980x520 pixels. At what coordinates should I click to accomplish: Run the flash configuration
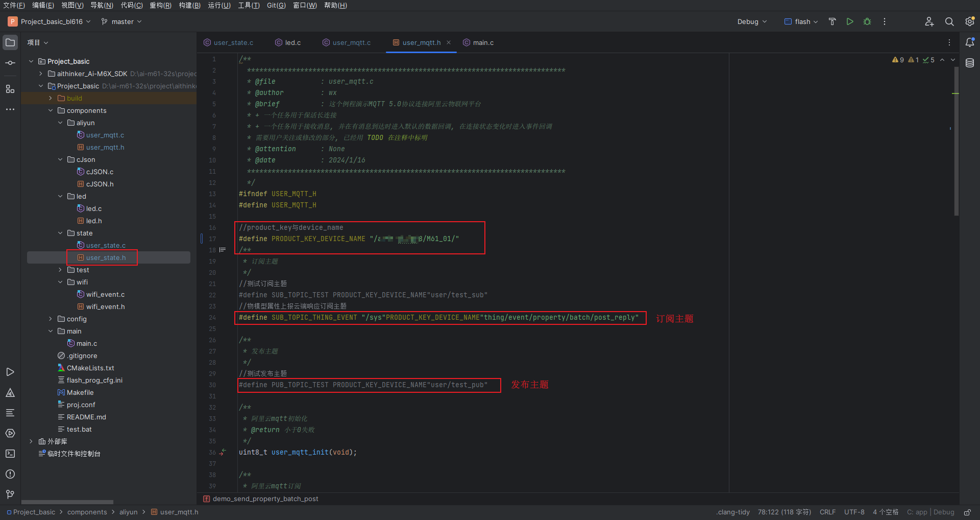point(850,21)
